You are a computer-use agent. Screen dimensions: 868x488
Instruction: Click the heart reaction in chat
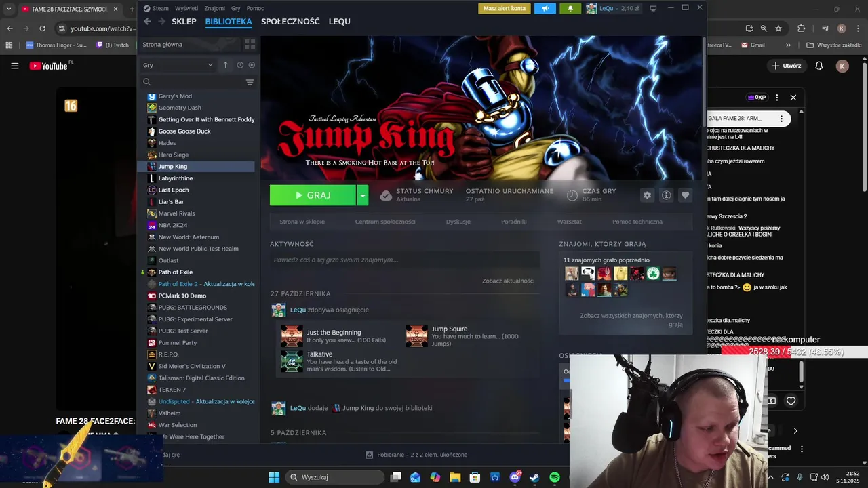[x=791, y=401]
